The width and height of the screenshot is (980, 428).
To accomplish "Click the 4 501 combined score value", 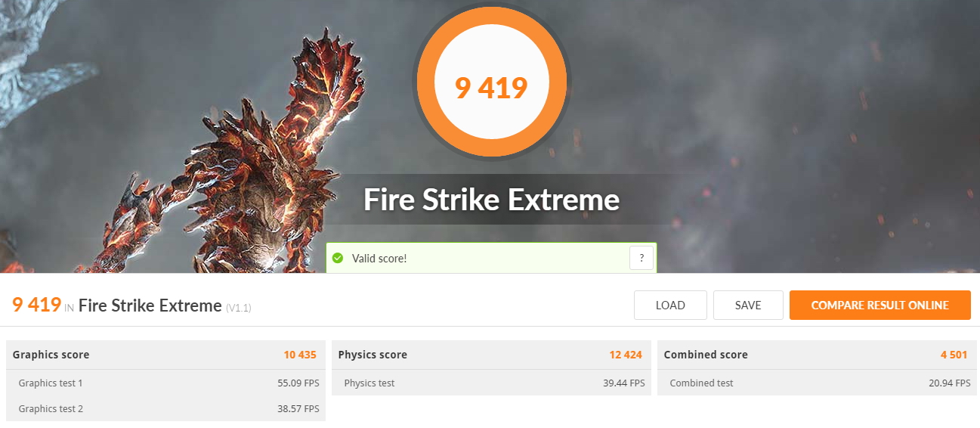I will (x=954, y=355).
